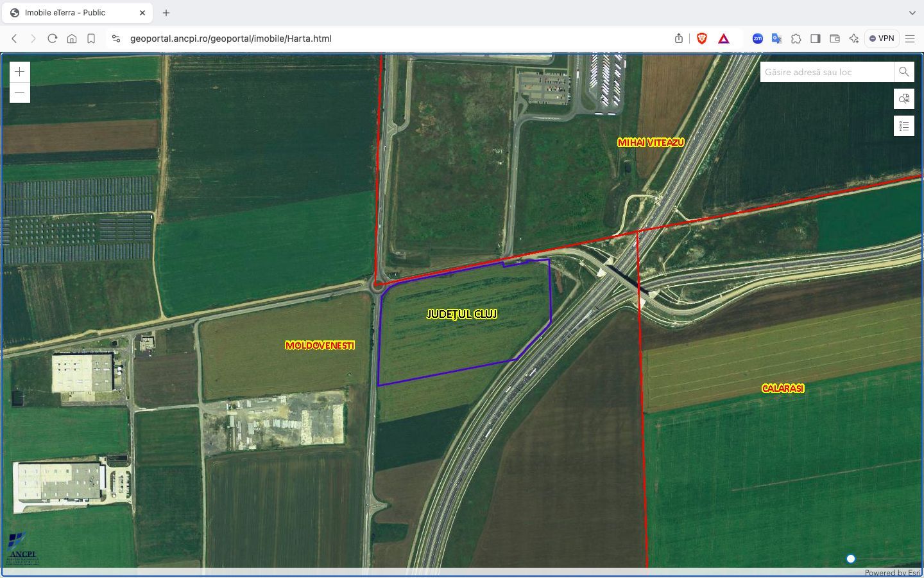Zoom in with the map plus button
The width and height of the screenshot is (924, 578).
20,71
